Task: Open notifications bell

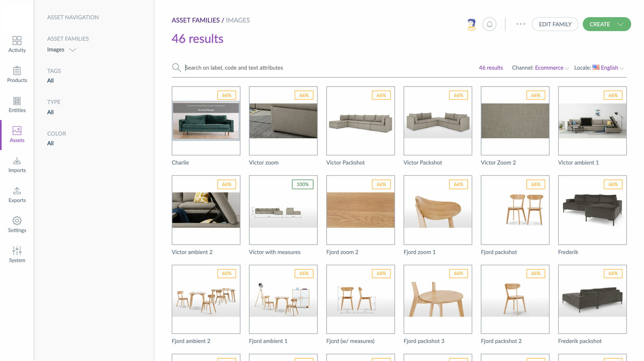Action: coord(490,24)
